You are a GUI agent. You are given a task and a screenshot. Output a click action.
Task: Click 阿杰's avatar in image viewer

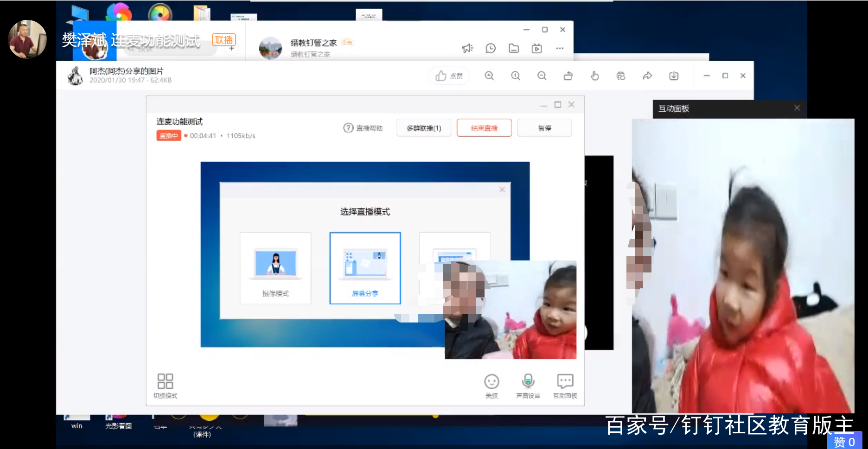point(75,76)
